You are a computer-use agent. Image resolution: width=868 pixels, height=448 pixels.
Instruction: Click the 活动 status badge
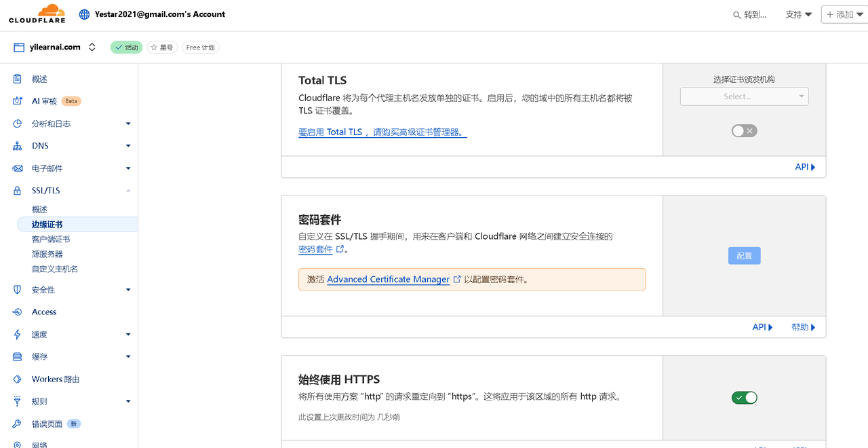pos(127,48)
